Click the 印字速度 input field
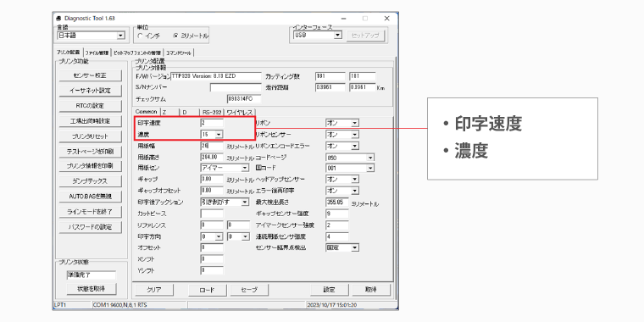The width and height of the screenshot is (644, 322). pyautogui.click(x=212, y=123)
